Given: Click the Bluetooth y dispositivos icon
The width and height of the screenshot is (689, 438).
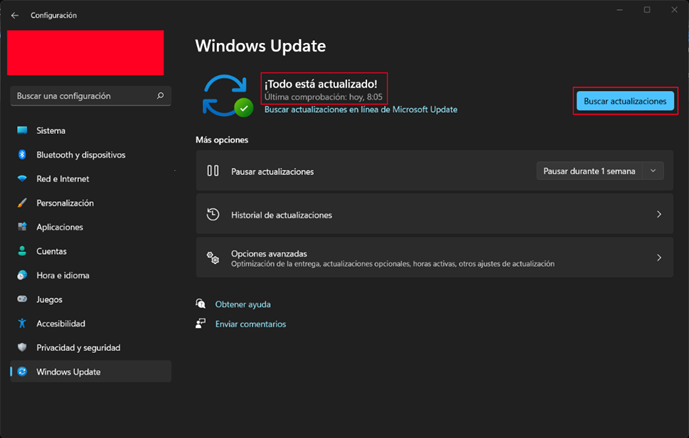Looking at the screenshot, I should coord(21,155).
